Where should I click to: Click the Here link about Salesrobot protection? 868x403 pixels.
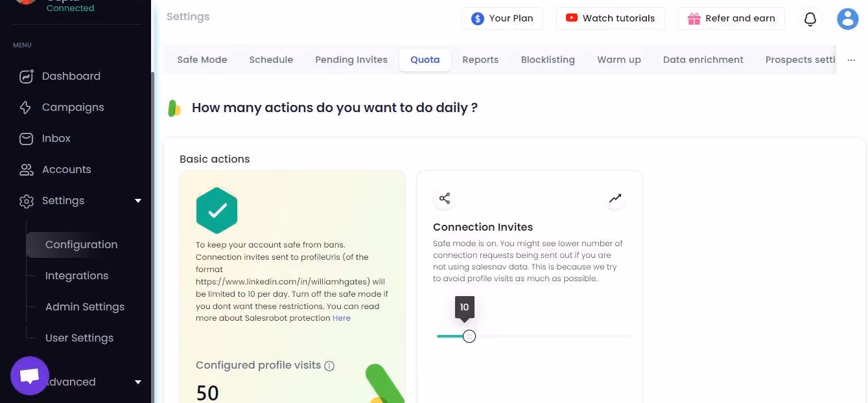click(341, 317)
